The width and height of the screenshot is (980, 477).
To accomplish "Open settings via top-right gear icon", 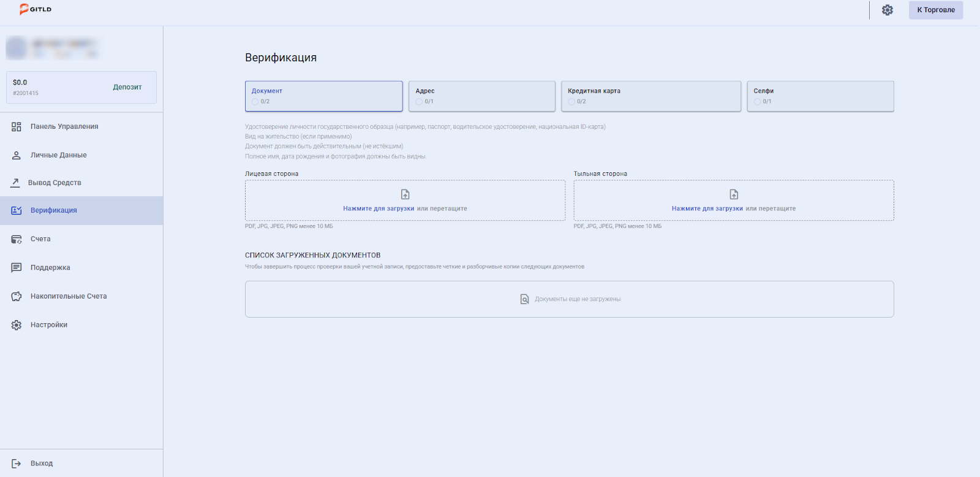I will tap(887, 10).
